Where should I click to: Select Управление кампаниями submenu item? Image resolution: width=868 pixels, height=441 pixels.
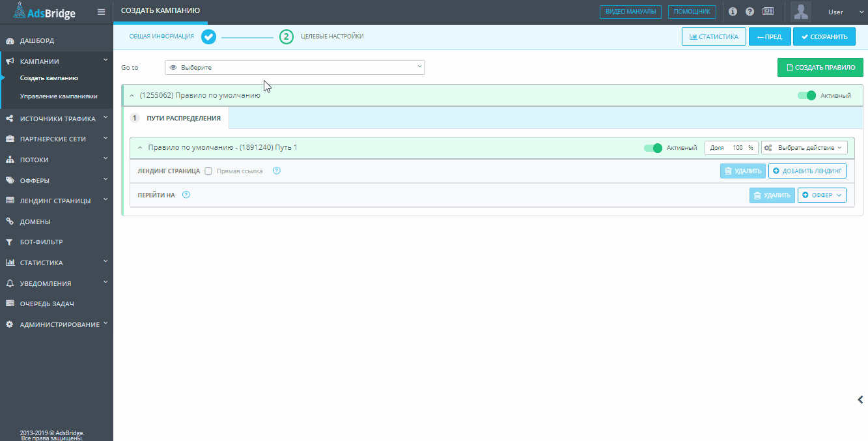[x=59, y=96]
